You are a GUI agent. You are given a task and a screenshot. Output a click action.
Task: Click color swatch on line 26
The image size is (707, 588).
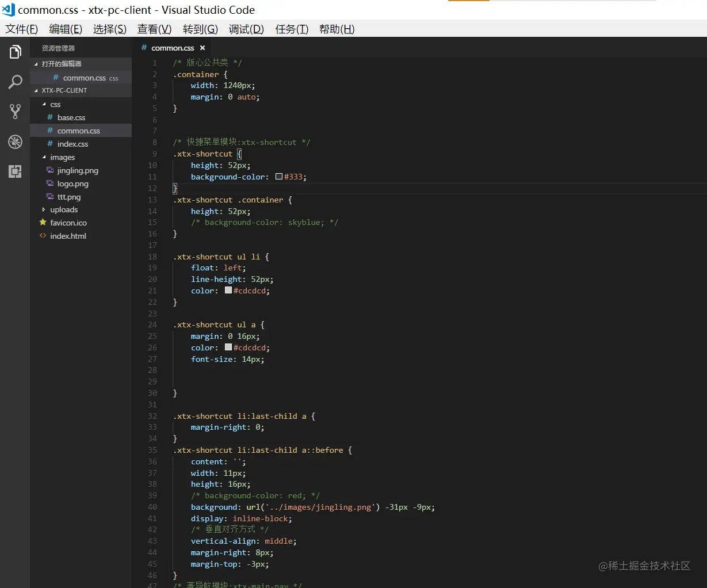pyautogui.click(x=228, y=348)
